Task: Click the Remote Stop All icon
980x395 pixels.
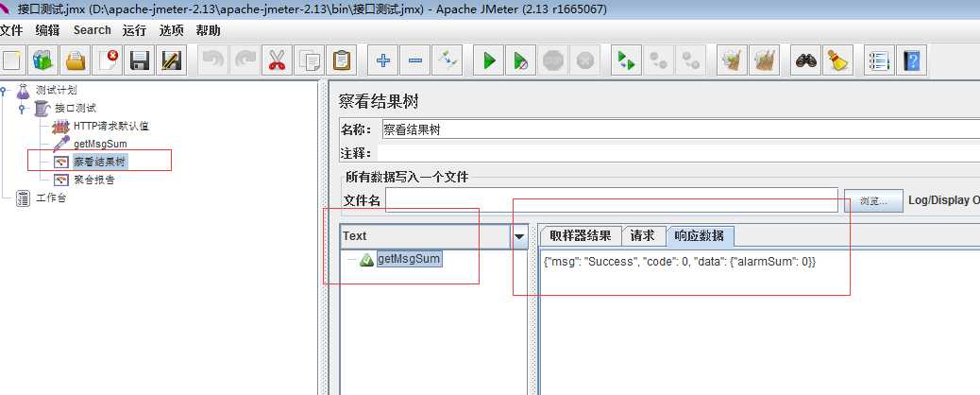Action: point(659,60)
